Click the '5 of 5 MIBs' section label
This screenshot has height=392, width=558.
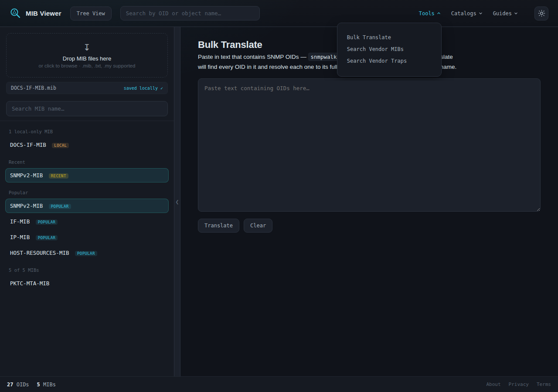pos(24,270)
